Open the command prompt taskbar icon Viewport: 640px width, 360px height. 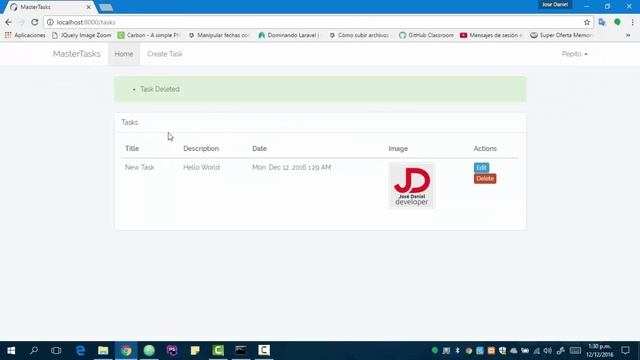(241, 350)
